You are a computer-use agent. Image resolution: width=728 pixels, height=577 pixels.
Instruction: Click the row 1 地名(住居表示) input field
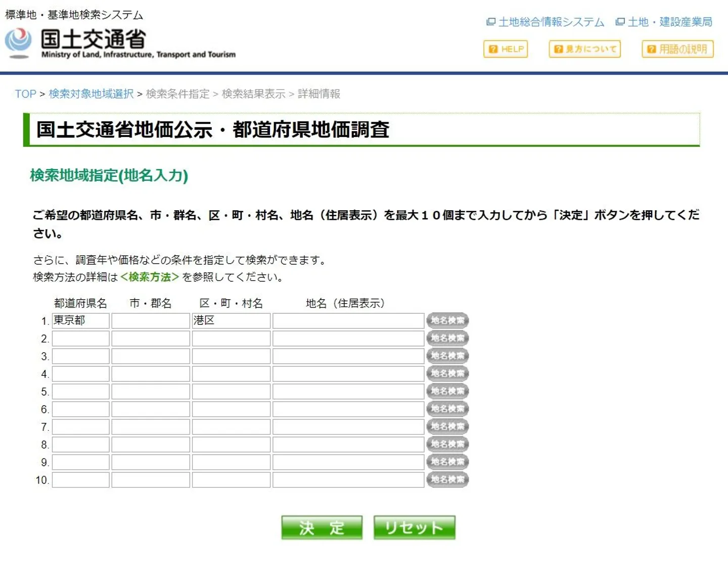coord(348,321)
